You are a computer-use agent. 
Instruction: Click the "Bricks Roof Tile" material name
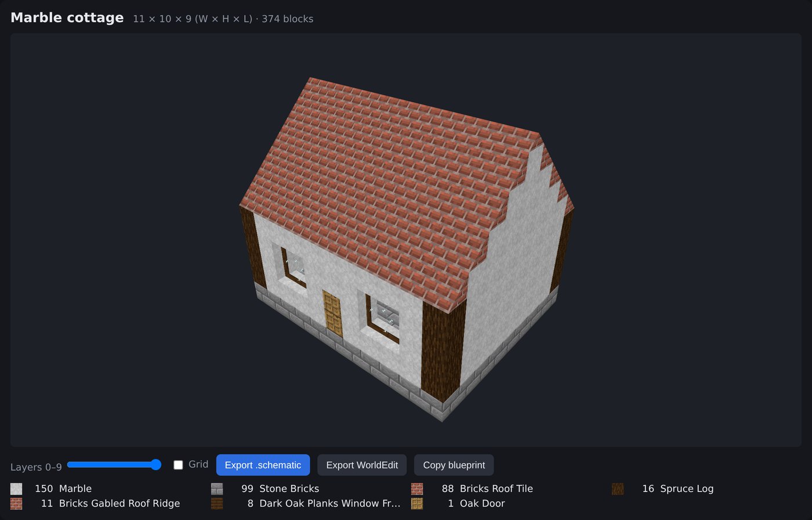(496, 489)
